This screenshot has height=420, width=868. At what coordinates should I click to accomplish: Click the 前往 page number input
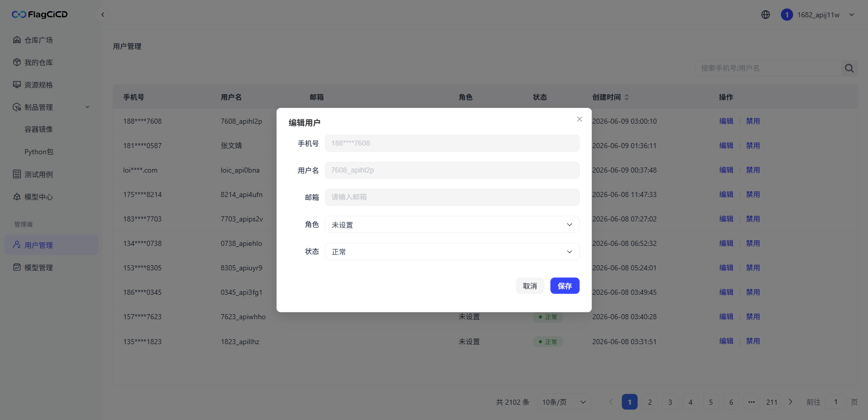pyautogui.click(x=835, y=402)
